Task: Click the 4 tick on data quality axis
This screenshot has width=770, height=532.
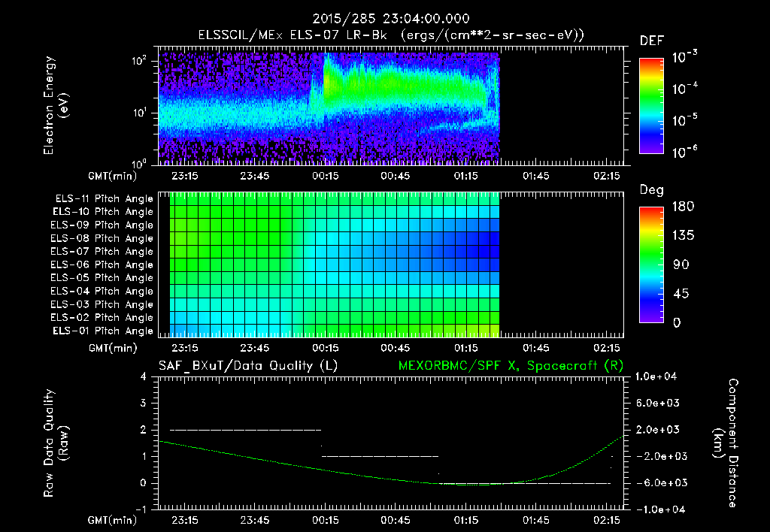Action: [144, 376]
